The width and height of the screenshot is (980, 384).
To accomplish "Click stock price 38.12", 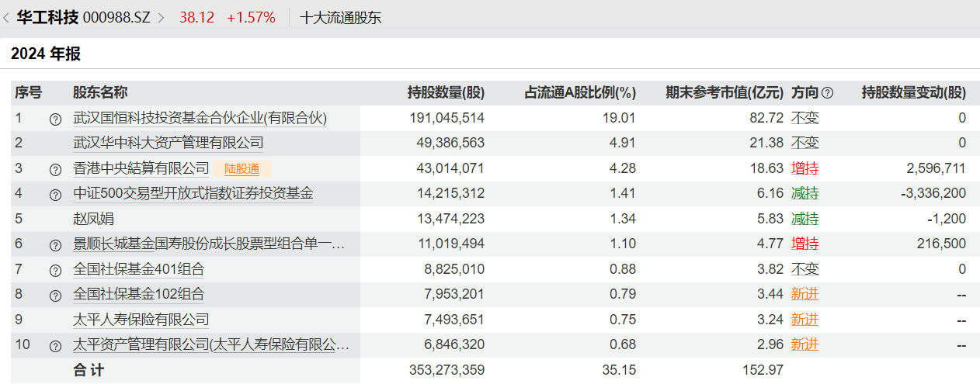I will coord(196,17).
